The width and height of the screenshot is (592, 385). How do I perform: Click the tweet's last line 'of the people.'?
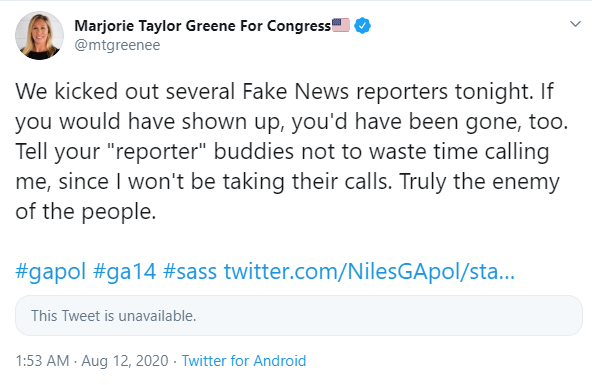pyautogui.click(x=86, y=211)
